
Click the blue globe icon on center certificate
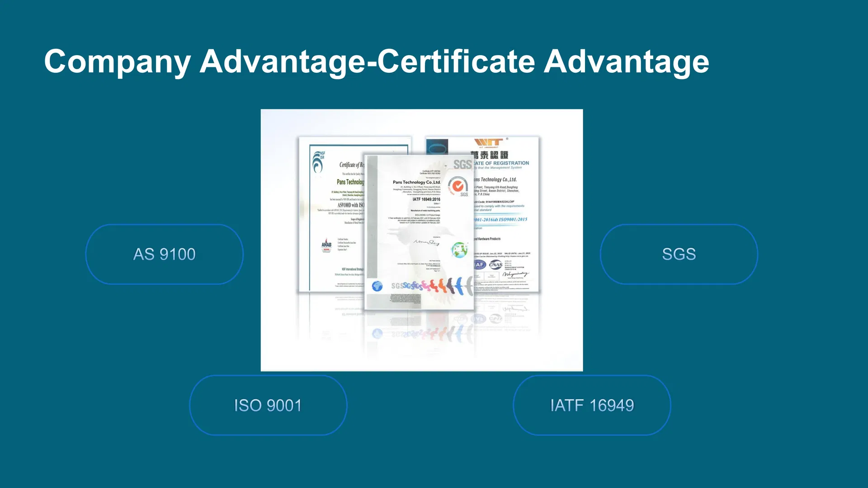pos(377,286)
